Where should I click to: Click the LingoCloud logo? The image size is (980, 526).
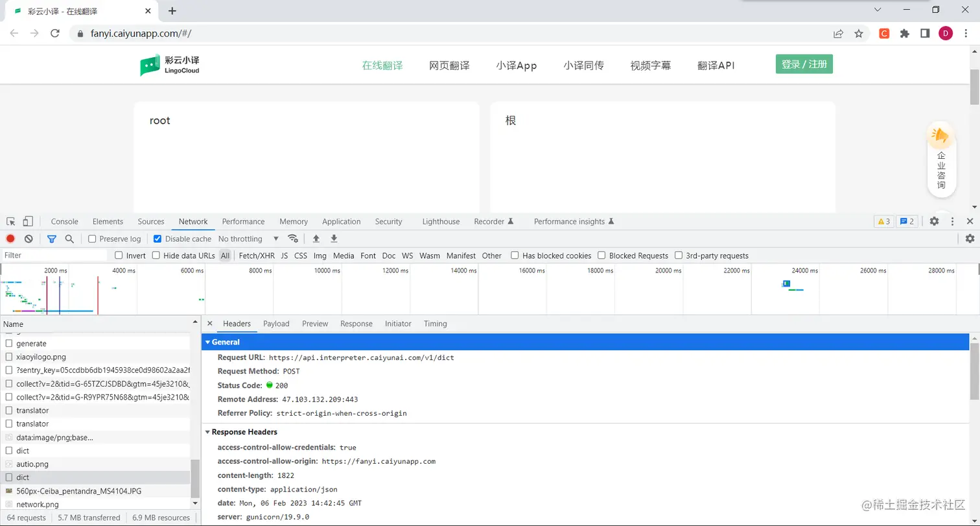point(170,64)
